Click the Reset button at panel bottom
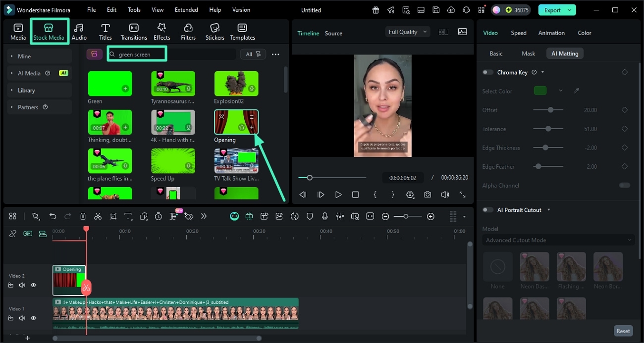Screen dimensions: 644x343 [623, 331]
